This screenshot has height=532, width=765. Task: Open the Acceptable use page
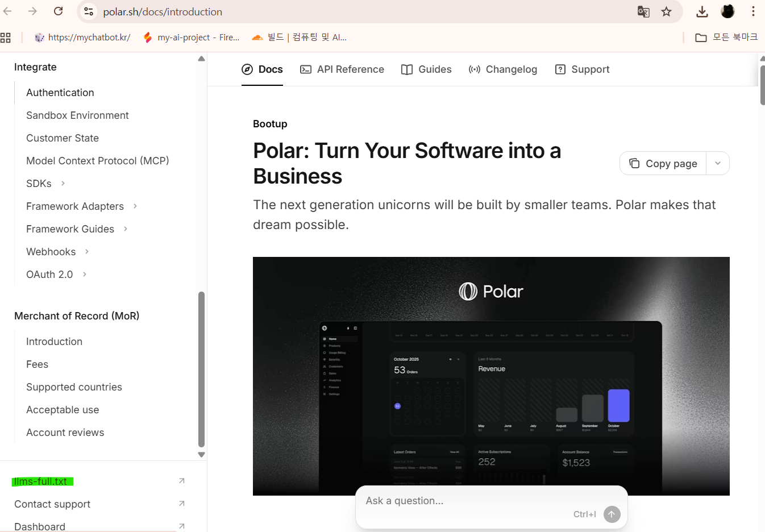pyautogui.click(x=63, y=410)
